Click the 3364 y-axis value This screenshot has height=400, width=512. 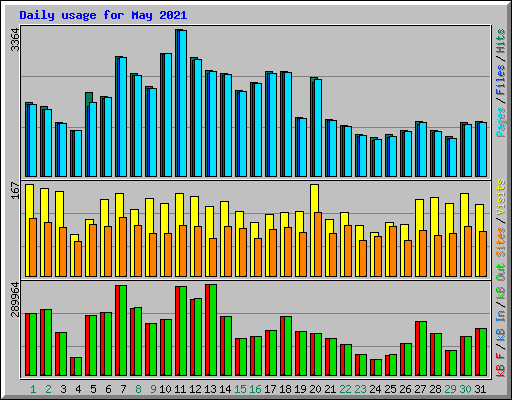coord(15,40)
